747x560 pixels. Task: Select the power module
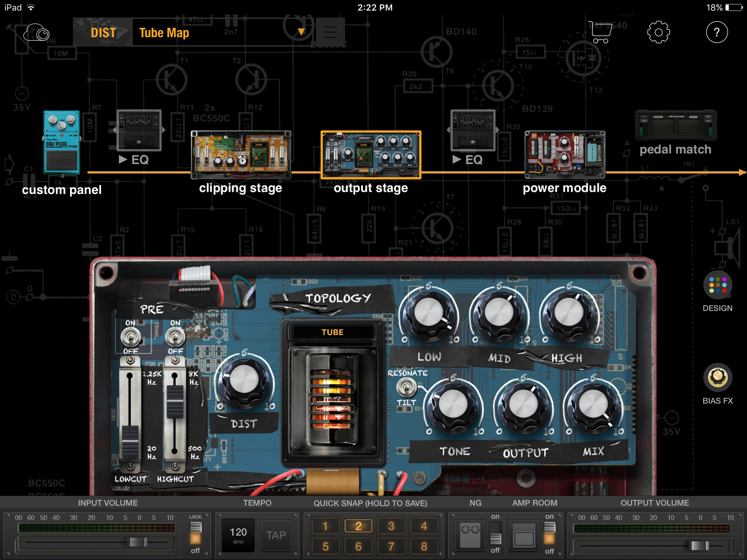(x=565, y=155)
